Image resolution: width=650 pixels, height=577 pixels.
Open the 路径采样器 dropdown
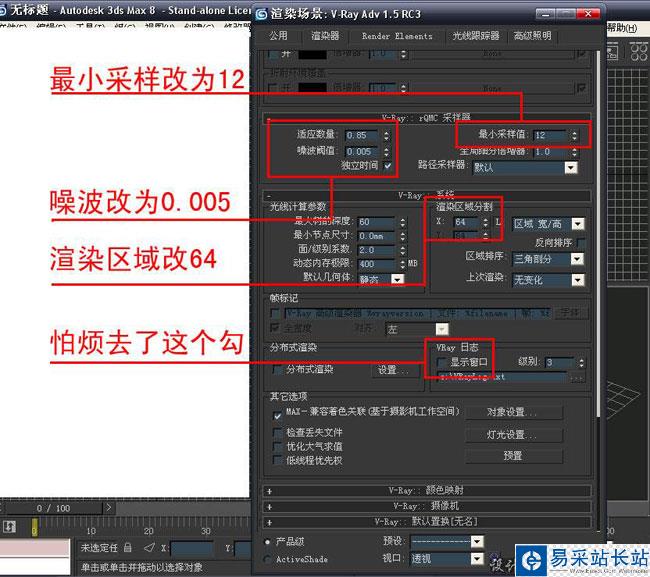coord(526,167)
